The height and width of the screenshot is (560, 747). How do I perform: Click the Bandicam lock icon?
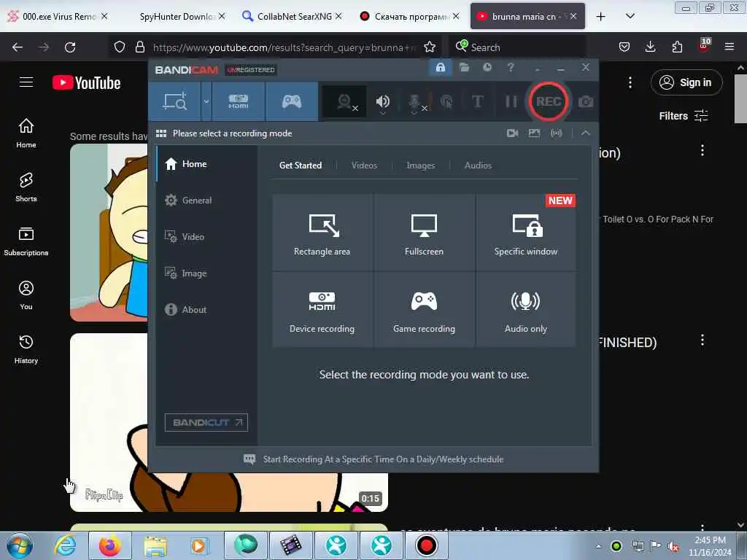[440, 68]
